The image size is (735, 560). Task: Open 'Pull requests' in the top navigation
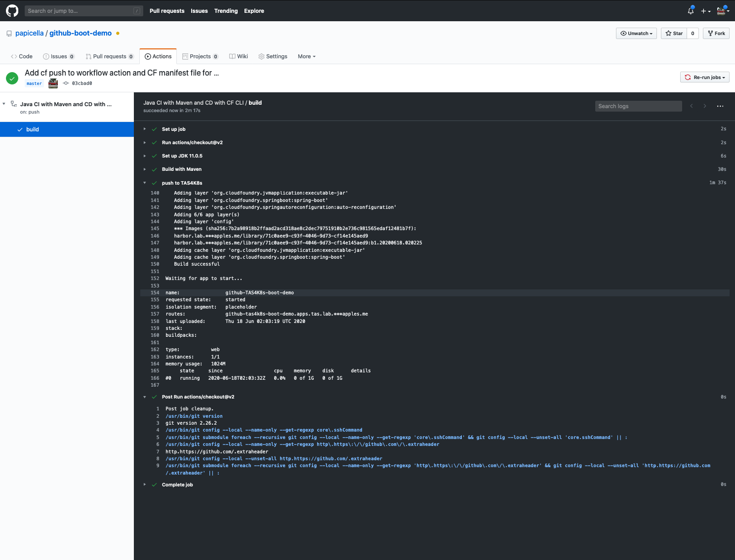point(166,10)
